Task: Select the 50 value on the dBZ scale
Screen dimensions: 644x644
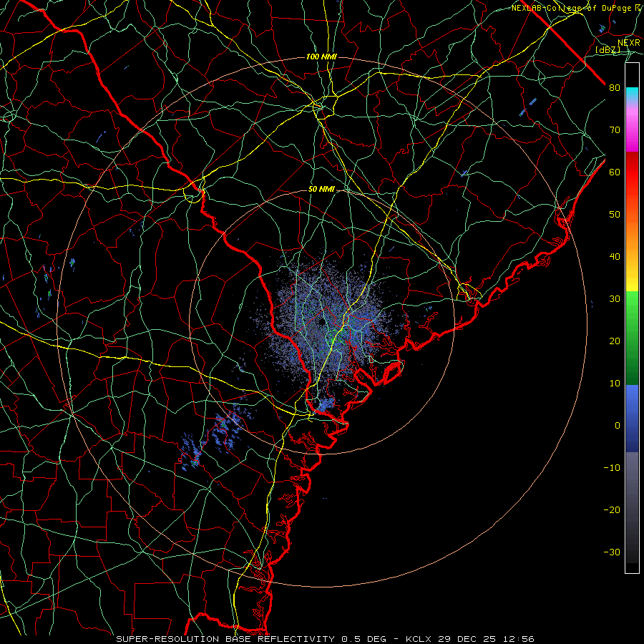Action: tap(615, 215)
